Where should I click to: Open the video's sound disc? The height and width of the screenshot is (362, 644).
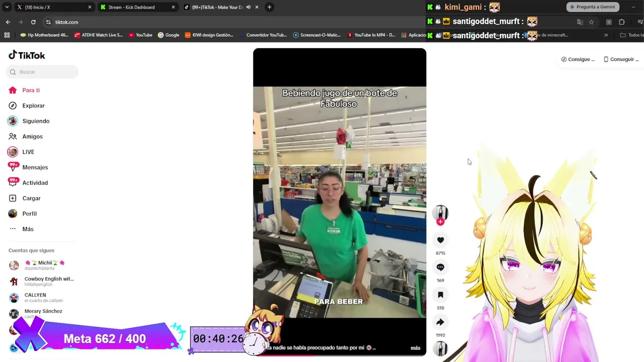click(440, 349)
